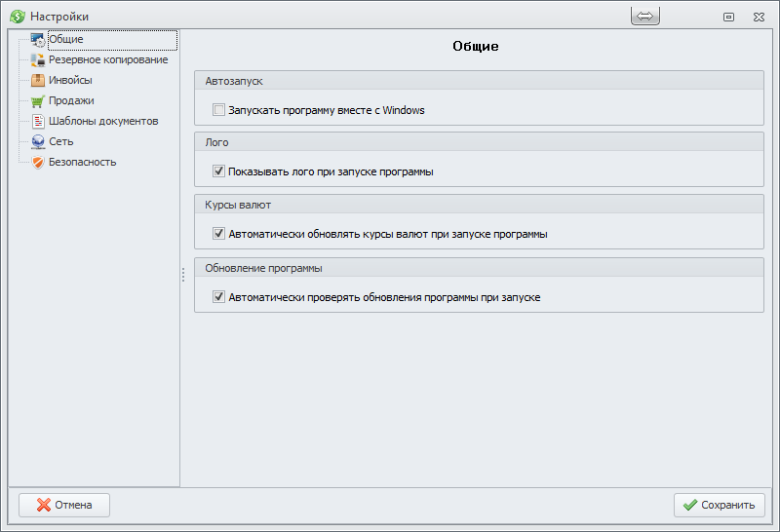The width and height of the screenshot is (780, 532).
Task: Click the Шаблоны документов document icon
Action: coord(38,122)
